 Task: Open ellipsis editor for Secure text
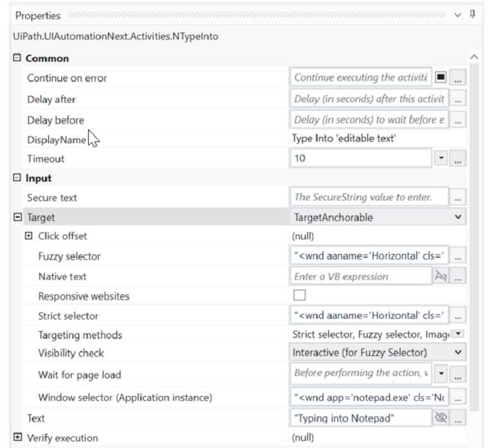point(458,198)
